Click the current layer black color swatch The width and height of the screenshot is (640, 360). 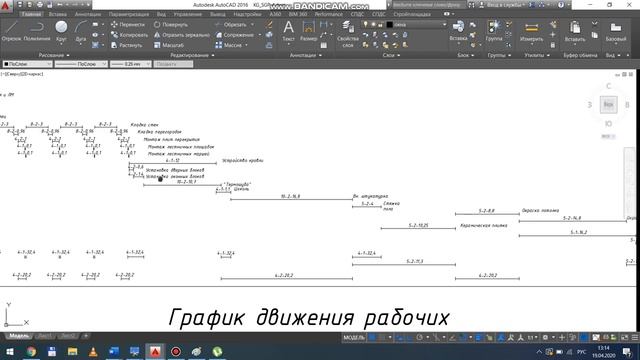[x=389, y=24]
